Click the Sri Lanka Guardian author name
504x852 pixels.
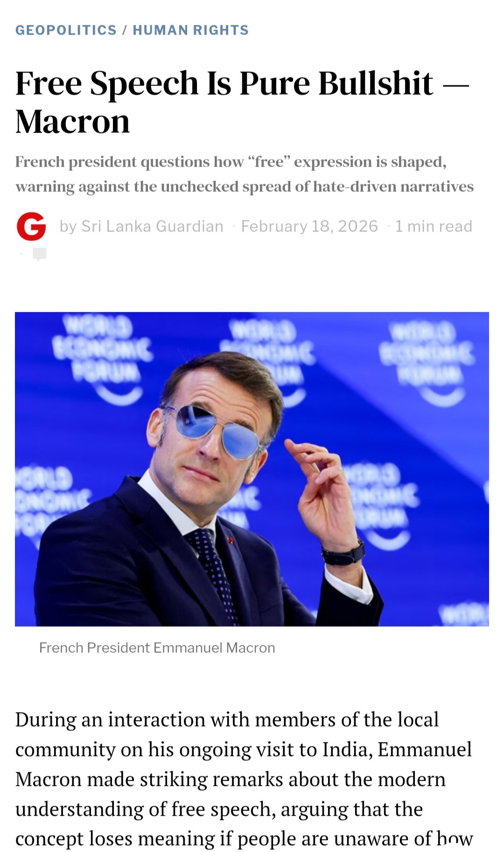[152, 226]
